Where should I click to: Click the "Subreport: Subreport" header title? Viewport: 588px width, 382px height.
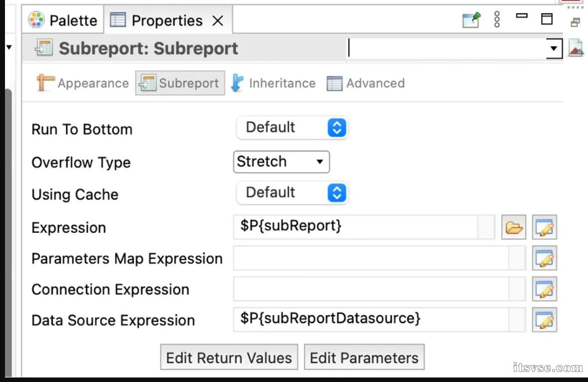[x=148, y=48]
